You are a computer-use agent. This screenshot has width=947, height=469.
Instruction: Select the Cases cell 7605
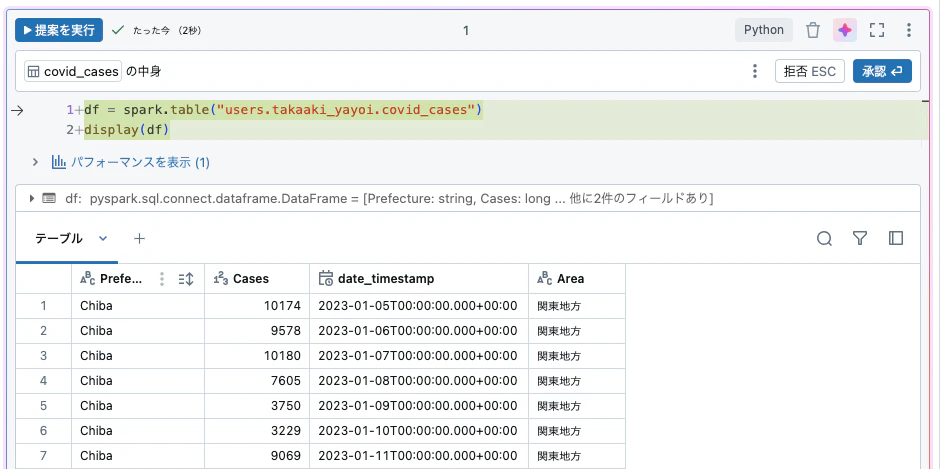pyautogui.click(x=257, y=381)
